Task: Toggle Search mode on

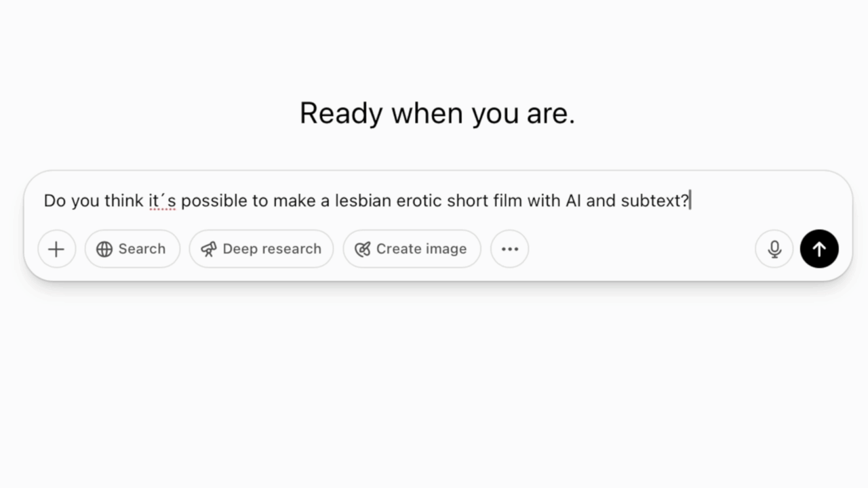Action: pos(132,249)
